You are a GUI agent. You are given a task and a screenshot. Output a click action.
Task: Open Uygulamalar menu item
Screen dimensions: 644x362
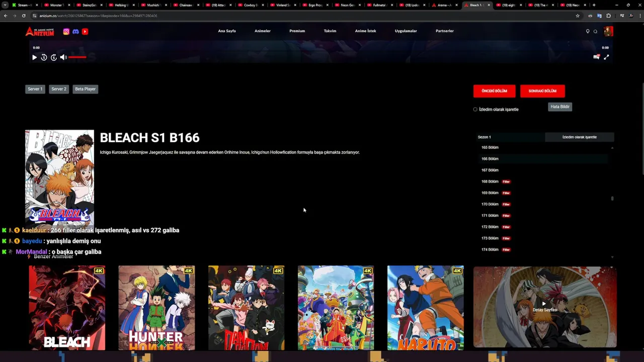tap(406, 31)
